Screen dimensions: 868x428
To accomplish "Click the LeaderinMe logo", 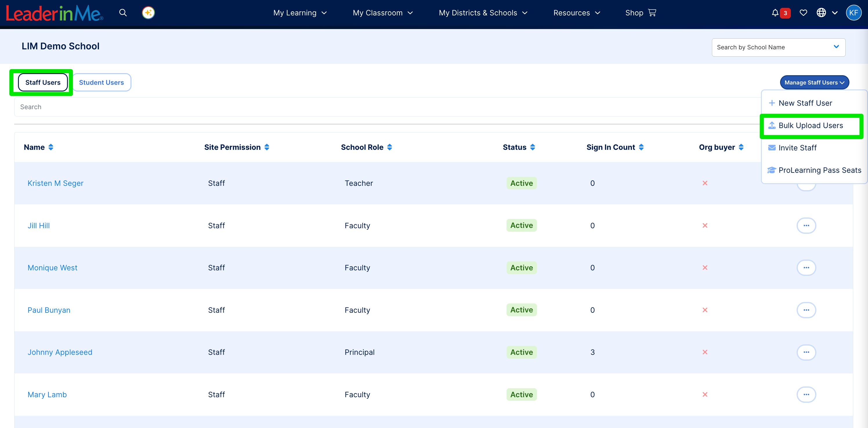I will click(x=54, y=13).
